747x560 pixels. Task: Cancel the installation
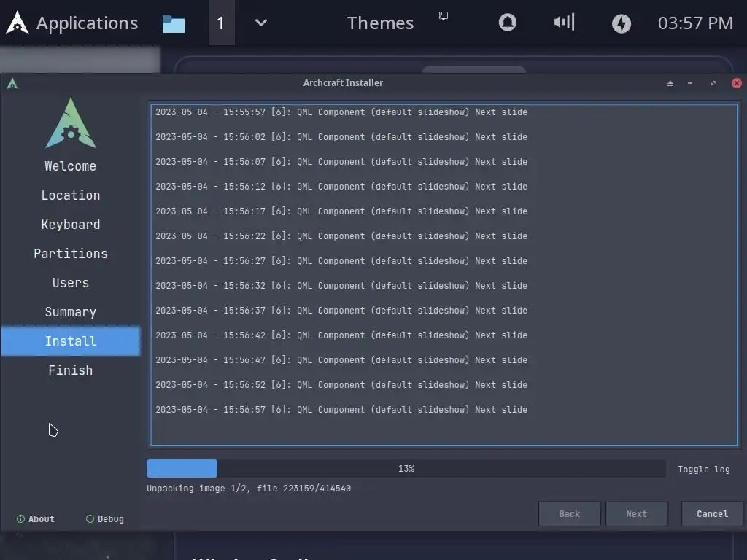[x=712, y=514]
